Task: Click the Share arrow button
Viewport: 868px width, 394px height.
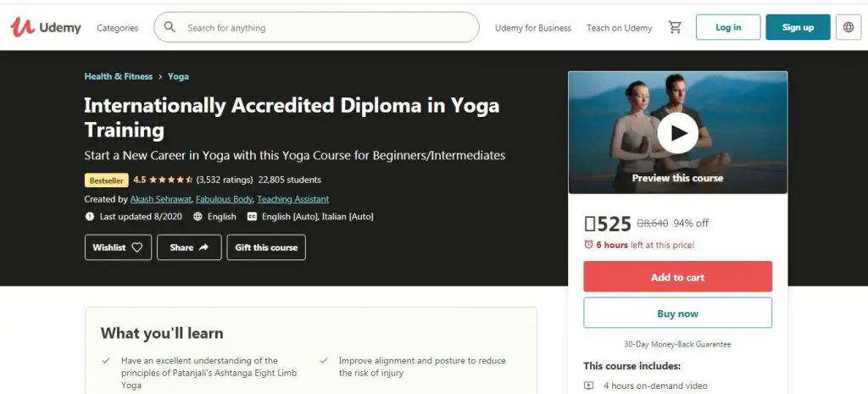Action: (x=189, y=247)
